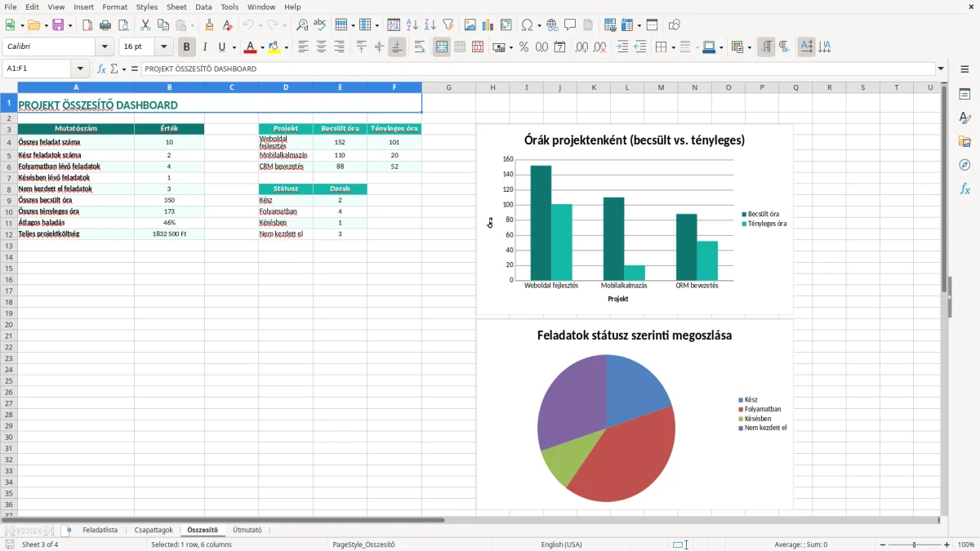Open the sidebar Styles panel icon
Viewport: 980px width, 551px height.
pos(964,118)
